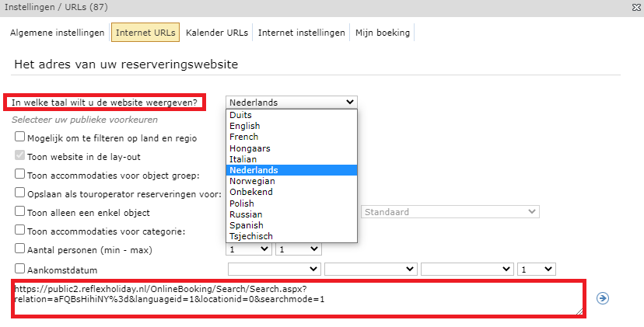Select Polish in the language list
This screenshot has width=644, height=327.
coord(292,203)
